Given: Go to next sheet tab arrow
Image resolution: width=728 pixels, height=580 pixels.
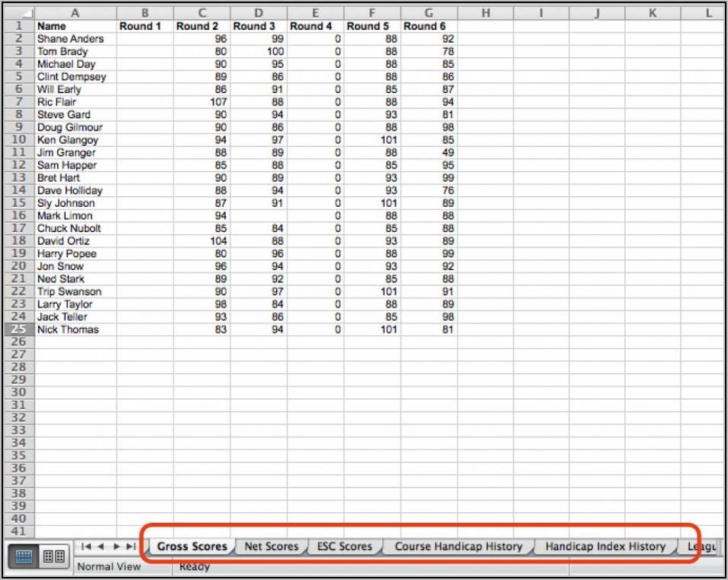Looking at the screenshot, I should point(117,546).
